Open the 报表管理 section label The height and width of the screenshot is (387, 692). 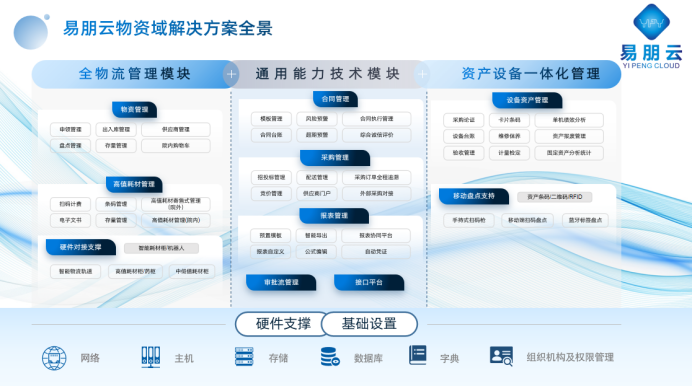coord(334,216)
